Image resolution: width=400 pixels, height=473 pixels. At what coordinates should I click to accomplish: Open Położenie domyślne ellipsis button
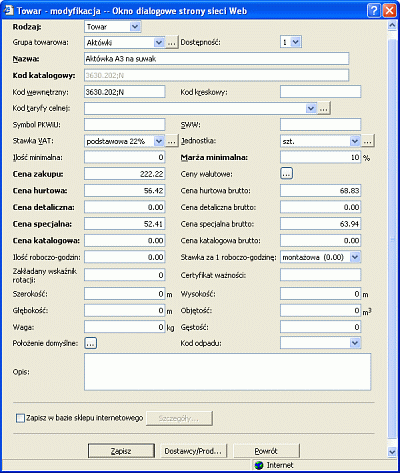point(91,343)
